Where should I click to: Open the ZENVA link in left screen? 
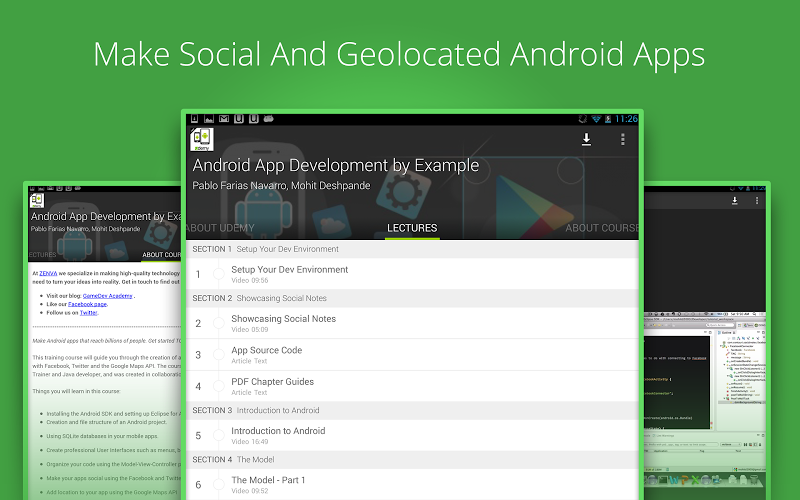pos(48,273)
